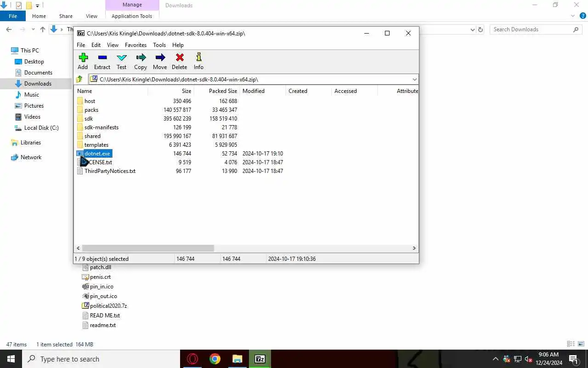588x368 pixels.
Task: Open the notification center icon
Action: (x=573, y=359)
